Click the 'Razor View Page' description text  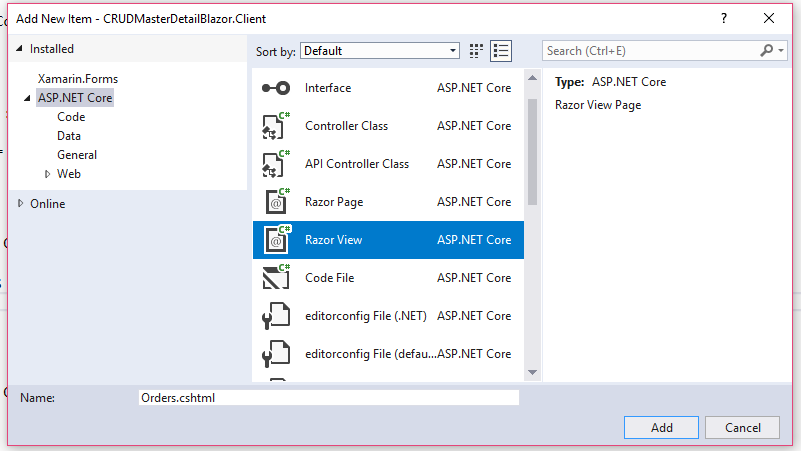click(598, 105)
